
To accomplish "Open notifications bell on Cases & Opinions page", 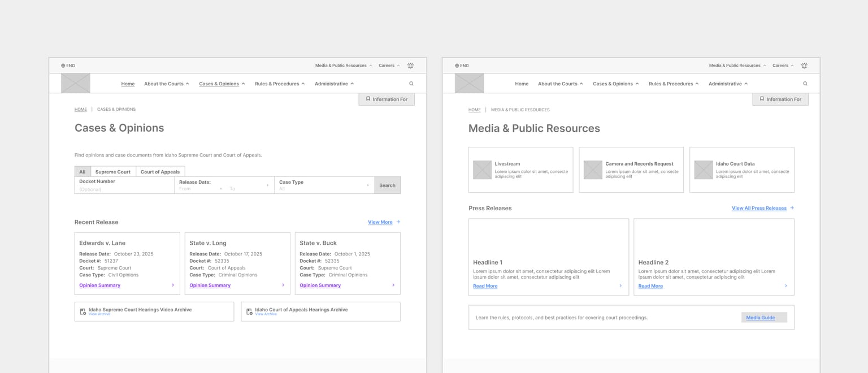I will click(410, 66).
